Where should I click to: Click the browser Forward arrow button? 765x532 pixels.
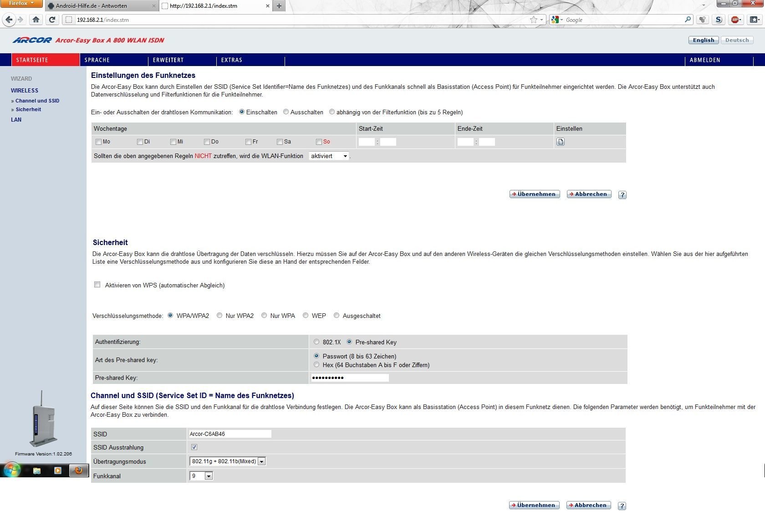point(20,20)
